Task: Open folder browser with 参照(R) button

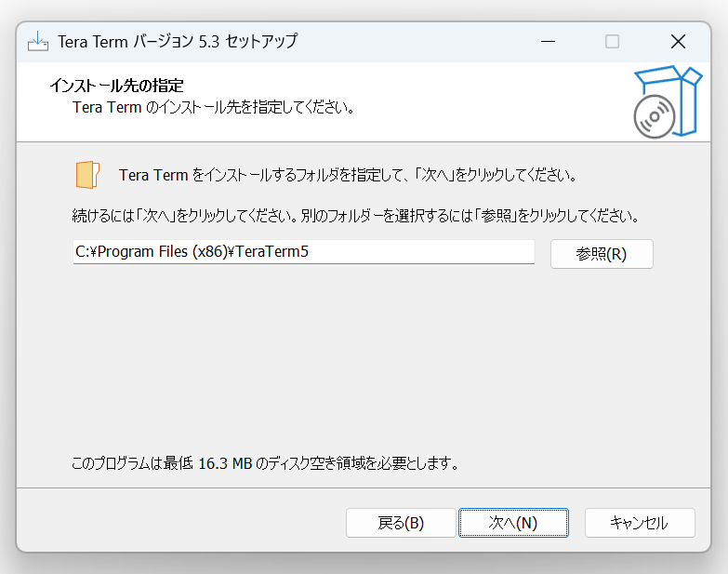Action: coord(602,254)
